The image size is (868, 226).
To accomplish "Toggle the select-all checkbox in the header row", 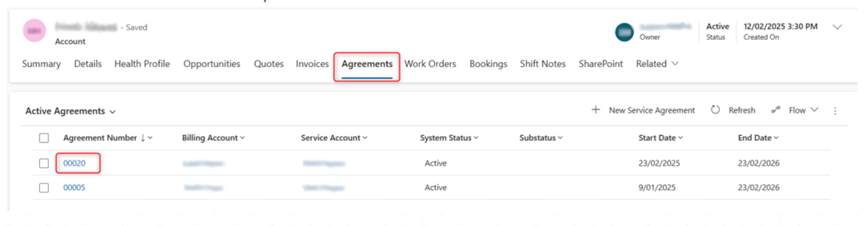I will pos(44,138).
